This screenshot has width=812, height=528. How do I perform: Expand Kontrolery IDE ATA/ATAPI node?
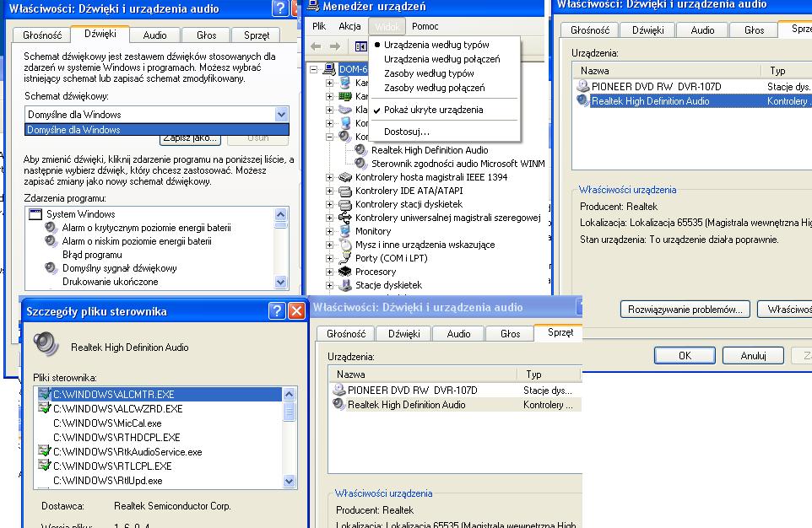[329, 191]
